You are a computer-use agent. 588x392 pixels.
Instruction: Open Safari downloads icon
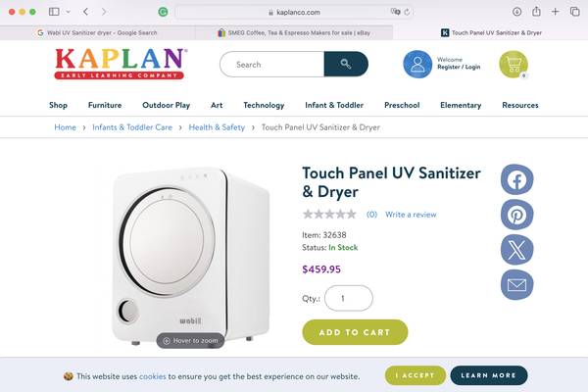tap(516, 12)
